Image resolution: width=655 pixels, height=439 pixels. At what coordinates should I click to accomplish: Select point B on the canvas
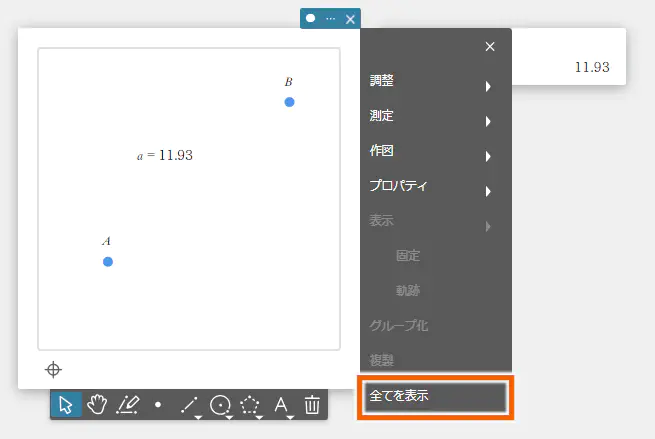(289, 102)
